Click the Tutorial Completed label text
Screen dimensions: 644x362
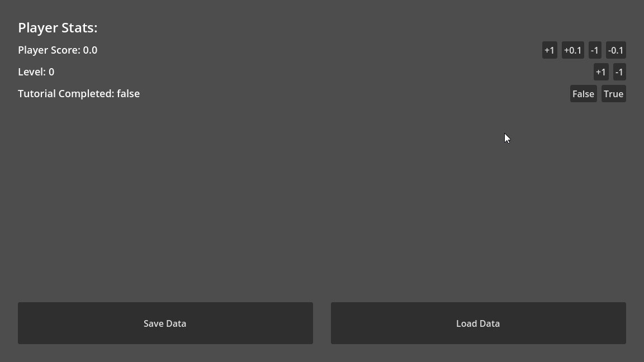[x=66, y=94]
